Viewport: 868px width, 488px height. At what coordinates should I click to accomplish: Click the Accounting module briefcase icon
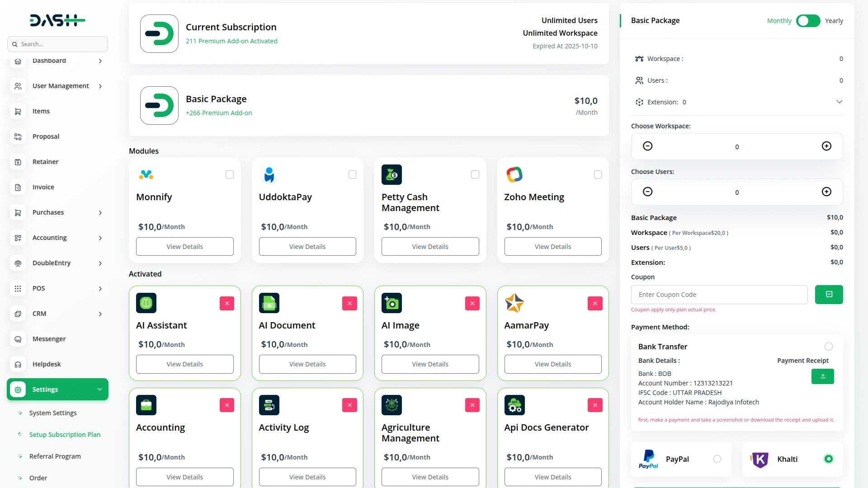[146, 405]
